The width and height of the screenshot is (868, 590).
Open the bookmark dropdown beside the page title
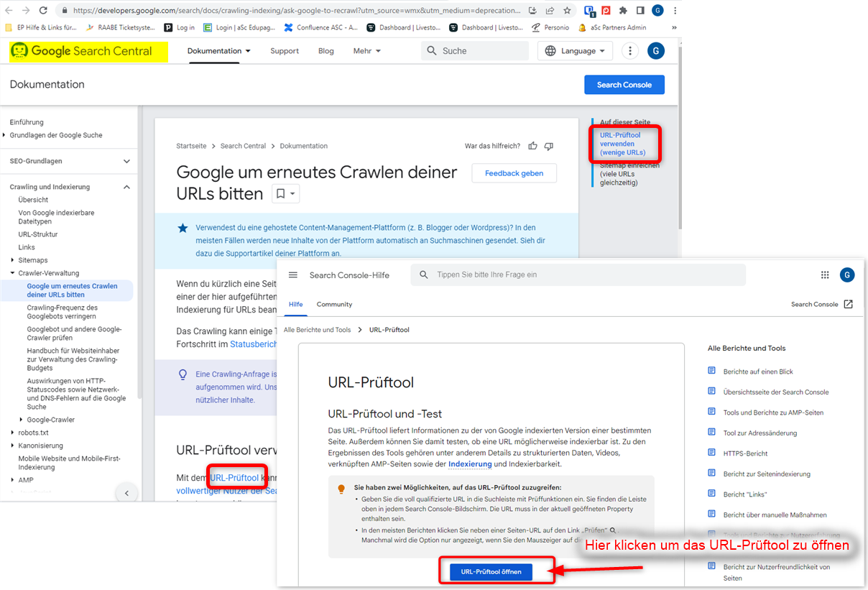285,193
